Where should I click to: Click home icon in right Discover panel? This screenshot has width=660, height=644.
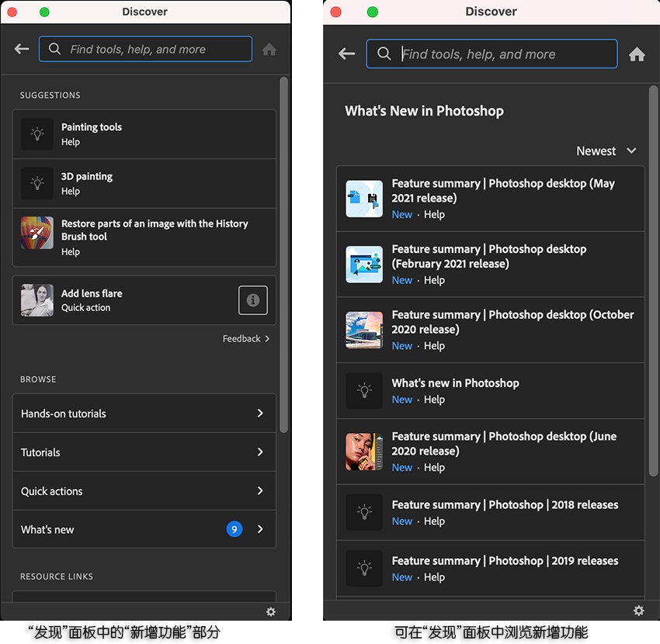click(x=637, y=54)
